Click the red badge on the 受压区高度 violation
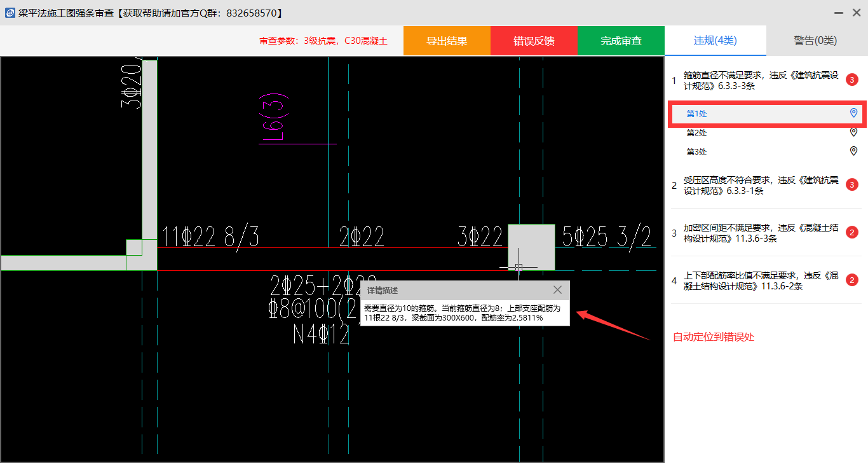 [852, 184]
